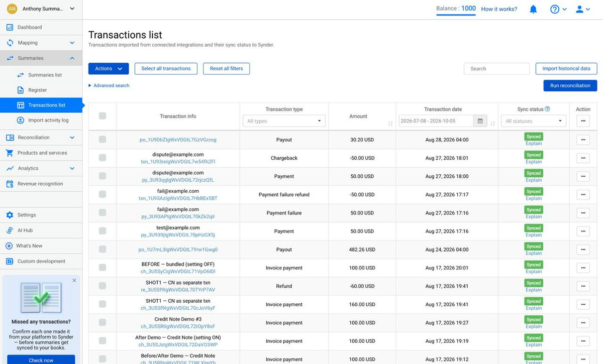Viewport: 603px width, 364px height.
Task: Check the BEFORE bundled row checkbox
Action: click(103, 268)
